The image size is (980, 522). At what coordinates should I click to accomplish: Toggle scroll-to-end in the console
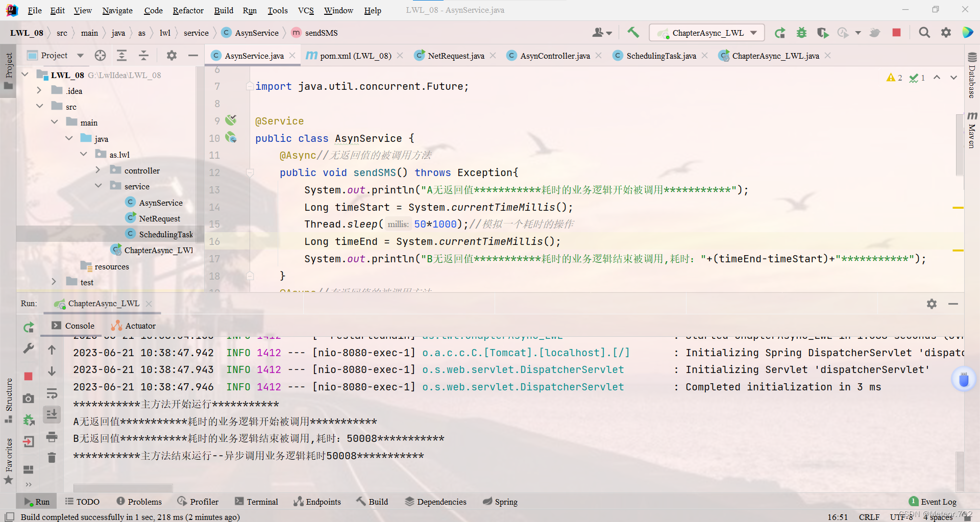tap(52, 414)
